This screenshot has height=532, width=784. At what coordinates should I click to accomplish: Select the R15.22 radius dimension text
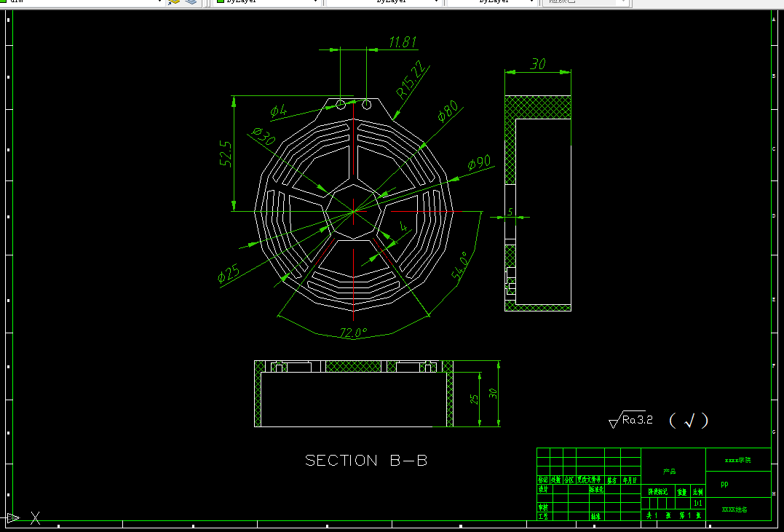(412, 79)
